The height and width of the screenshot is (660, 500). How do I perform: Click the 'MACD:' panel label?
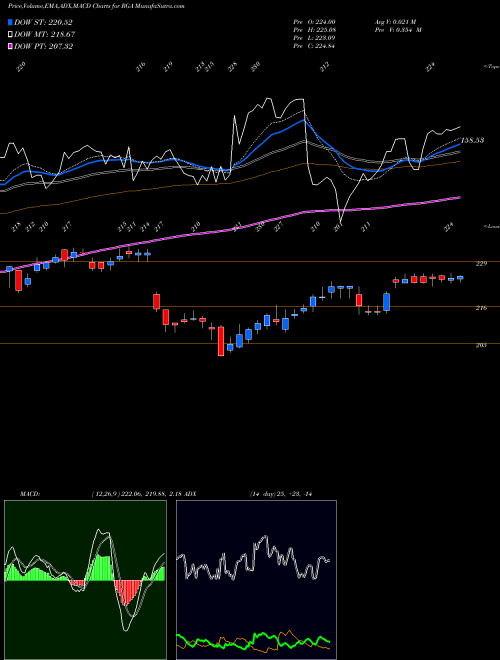30,494
